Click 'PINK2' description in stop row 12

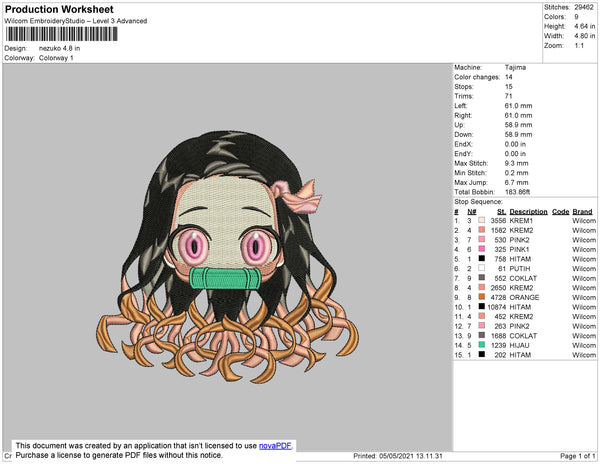pos(520,326)
